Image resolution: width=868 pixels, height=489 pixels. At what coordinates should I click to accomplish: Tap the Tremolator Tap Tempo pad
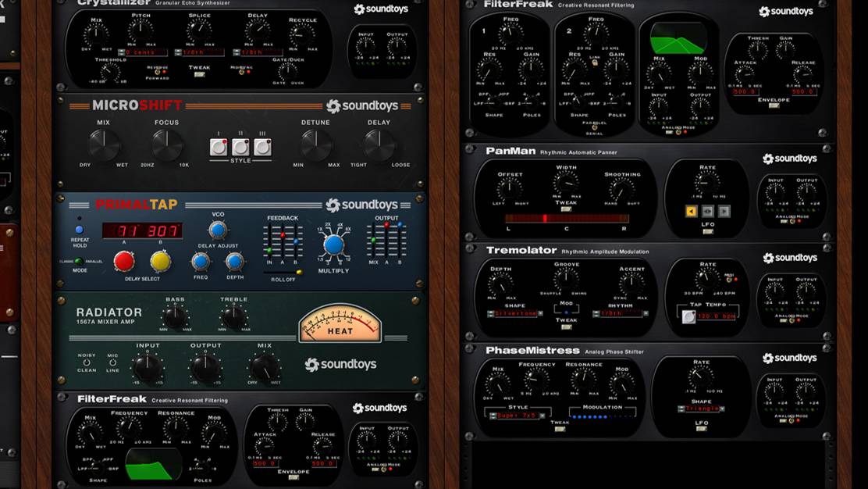pos(688,316)
